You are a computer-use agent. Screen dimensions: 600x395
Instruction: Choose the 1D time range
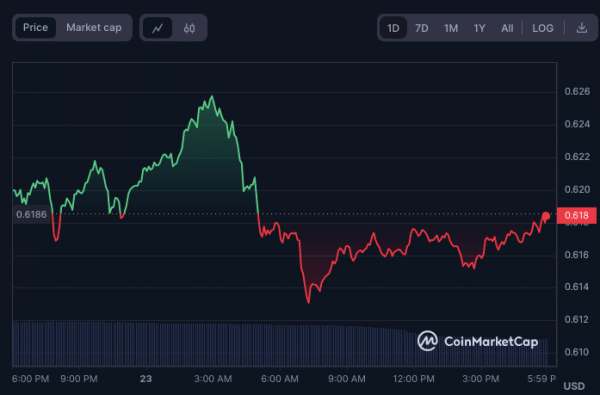coord(393,28)
